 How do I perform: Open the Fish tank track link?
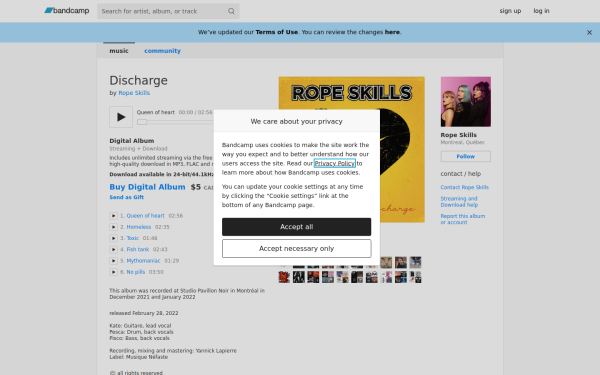(137, 249)
